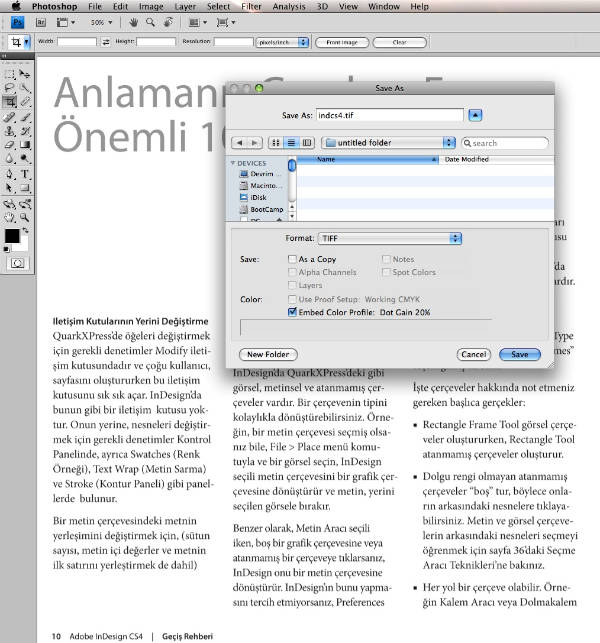Open the Layer menu

[x=185, y=7]
